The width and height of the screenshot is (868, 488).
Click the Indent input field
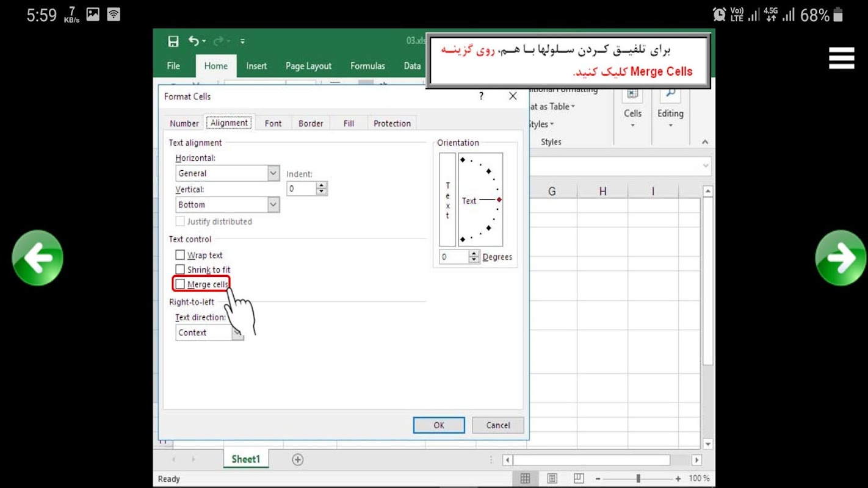[302, 188]
